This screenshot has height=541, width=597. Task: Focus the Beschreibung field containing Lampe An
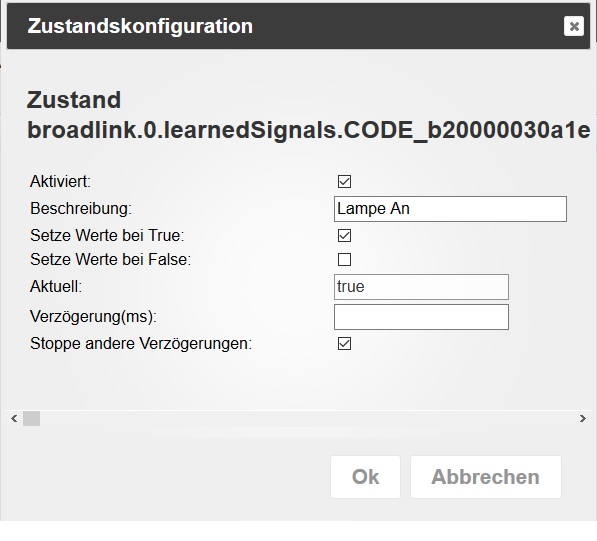[450, 209]
